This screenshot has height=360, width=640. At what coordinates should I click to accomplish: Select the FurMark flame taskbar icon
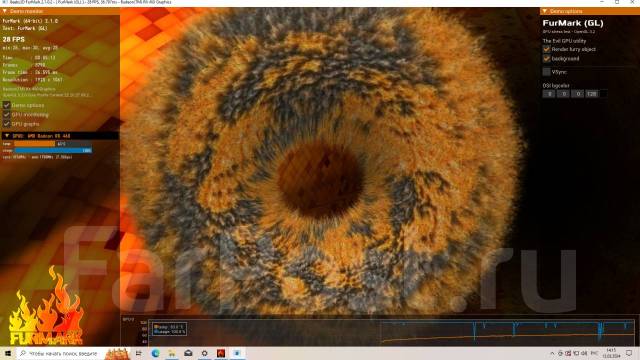(221, 353)
